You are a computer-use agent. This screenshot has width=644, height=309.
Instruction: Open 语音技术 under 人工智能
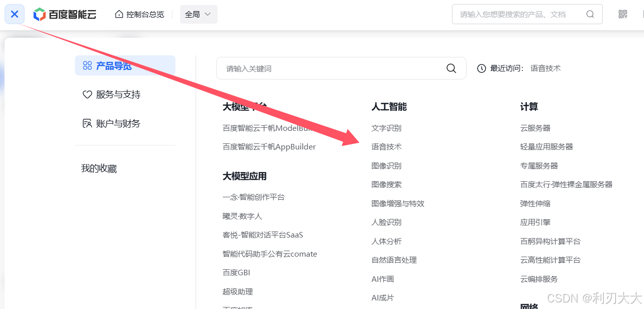[x=387, y=147]
